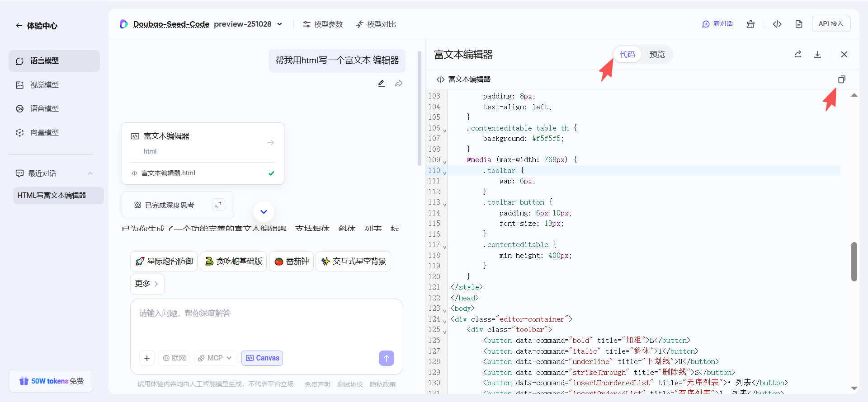The image size is (868, 402).
Task: Fold the .toolbar button rule, line 113
Action: click(x=445, y=204)
